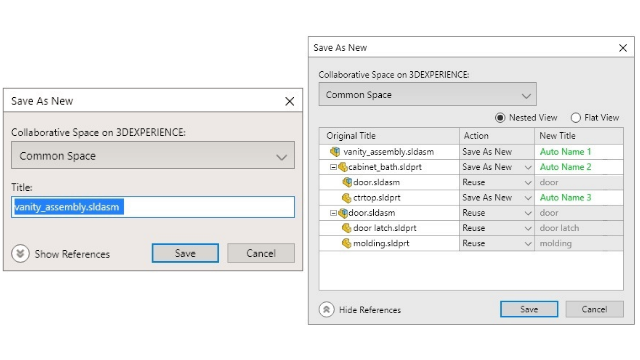The image size is (640, 360).
Task: Collapse the expandable door.sldasm tree node
Action: tap(333, 213)
